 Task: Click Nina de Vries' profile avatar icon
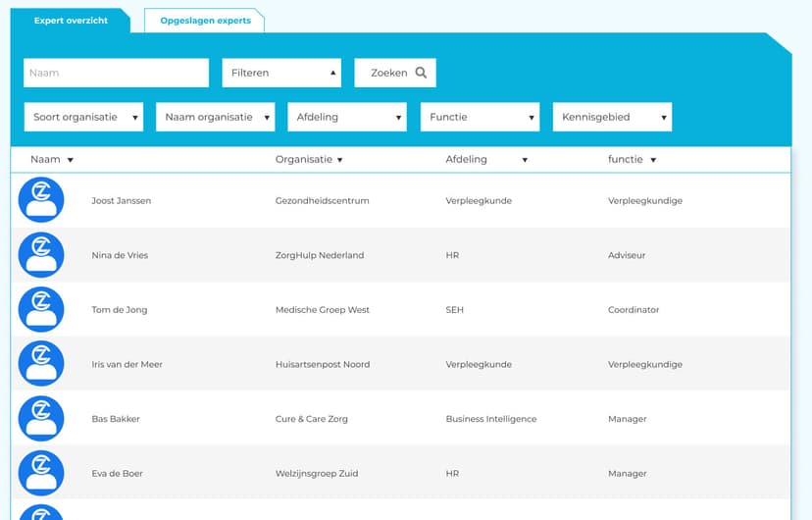pyautogui.click(x=41, y=255)
